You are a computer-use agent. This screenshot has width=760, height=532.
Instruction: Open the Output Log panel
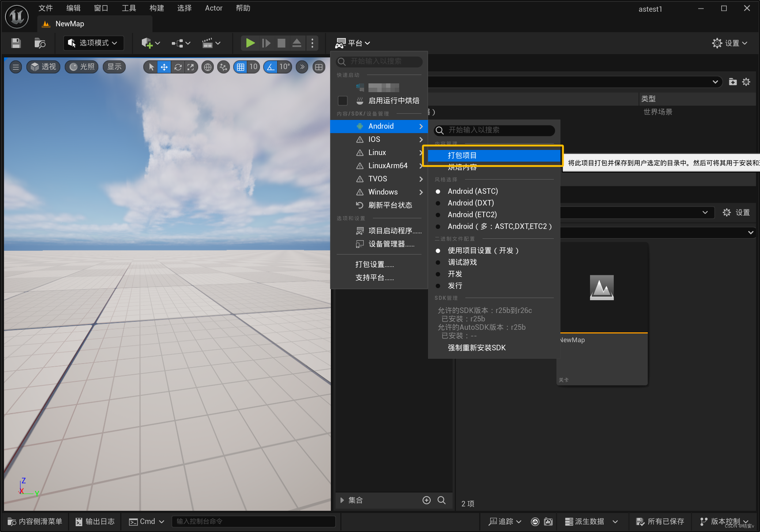95,521
